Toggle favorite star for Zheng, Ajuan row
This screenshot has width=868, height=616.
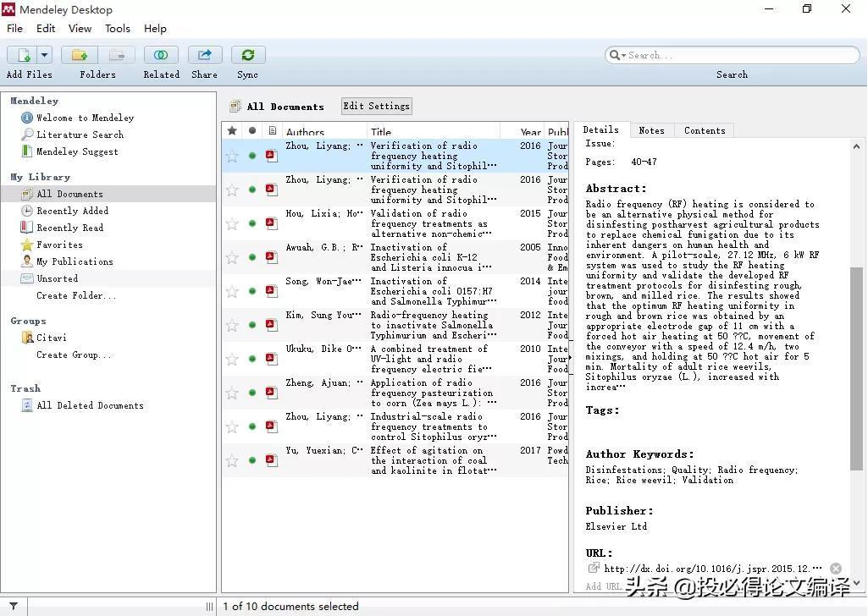(232, 393)
